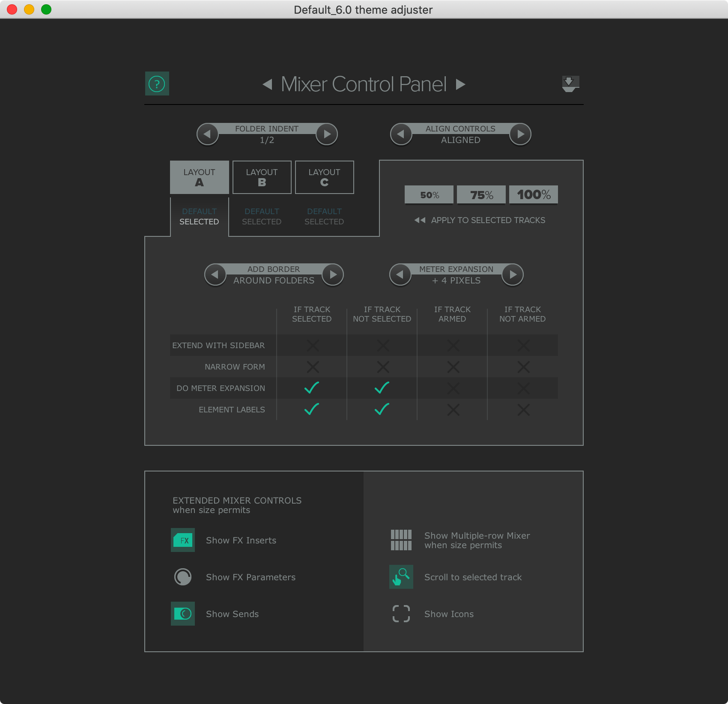Enable Narrow Form for armed tracks
The width and height of the screenshot is (728, 704).
point(453,367)
